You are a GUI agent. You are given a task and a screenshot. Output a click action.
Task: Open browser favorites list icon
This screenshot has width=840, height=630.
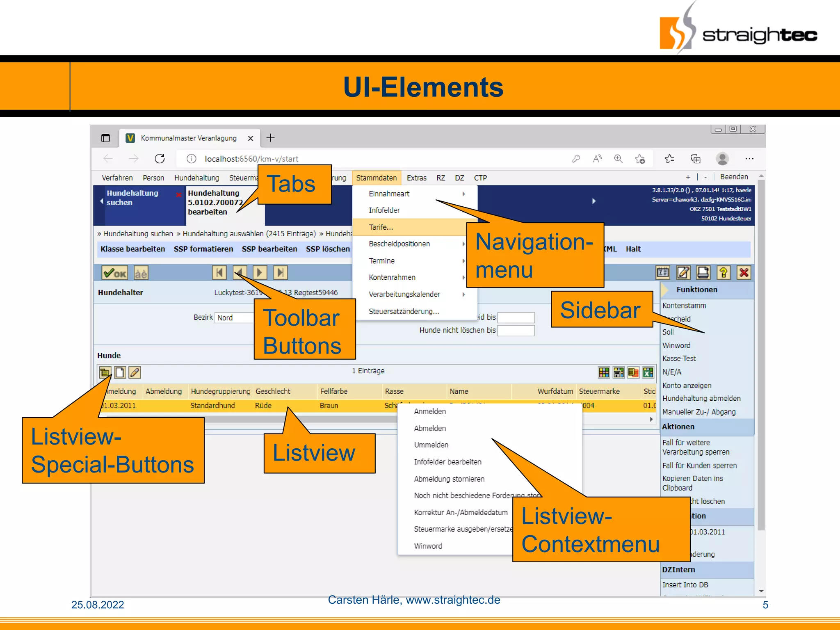(670, 159)
